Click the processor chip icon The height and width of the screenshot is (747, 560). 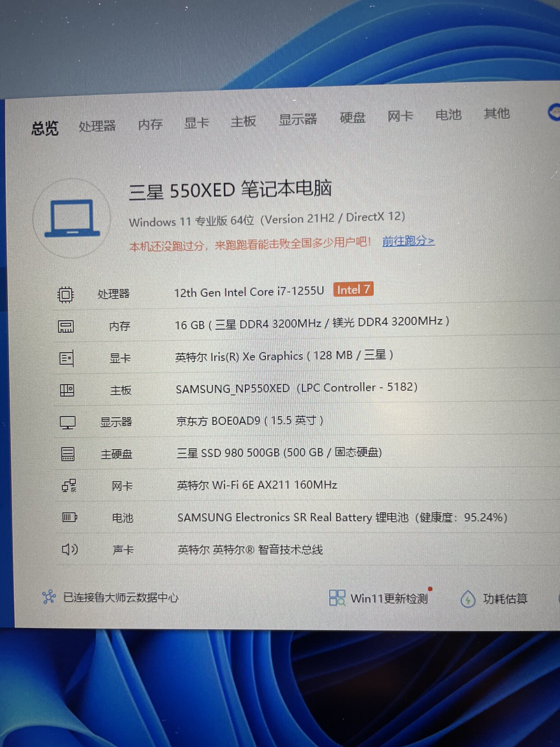[x=66, y=295]
